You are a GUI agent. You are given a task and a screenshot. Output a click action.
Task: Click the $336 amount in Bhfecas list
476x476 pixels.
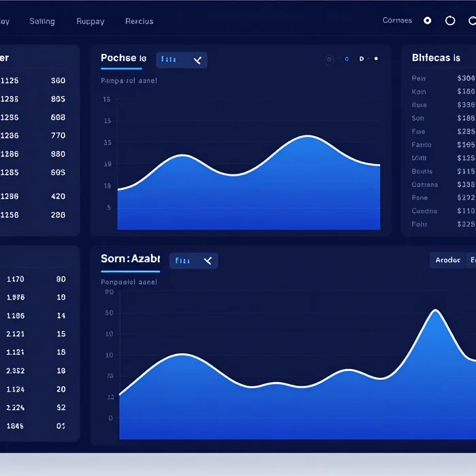point(466,105)
